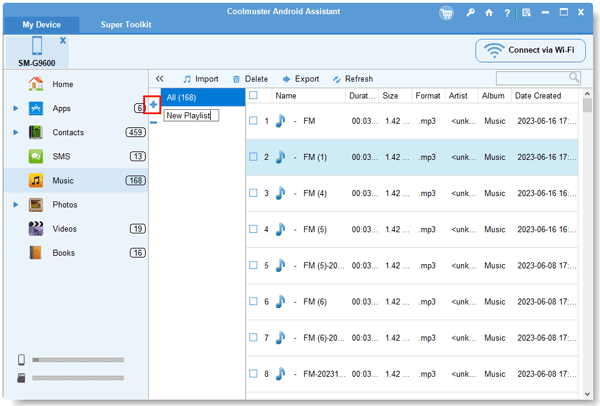Click music note icon of FM (1)

pos(280,157)
